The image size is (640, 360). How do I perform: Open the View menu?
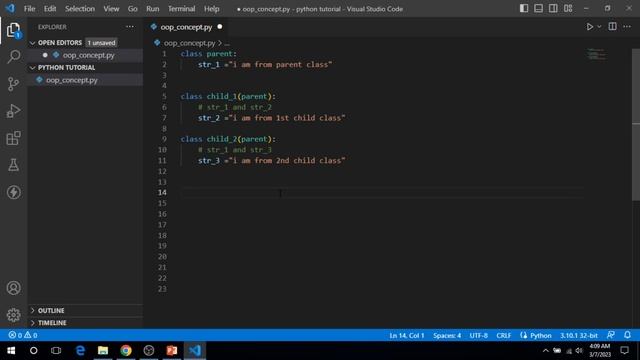pyautogui.click(x=111, y=9)
